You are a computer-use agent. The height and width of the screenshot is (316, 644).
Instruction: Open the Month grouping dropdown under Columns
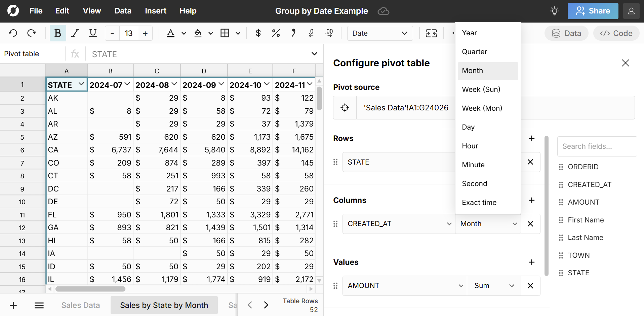click(488, 223)
